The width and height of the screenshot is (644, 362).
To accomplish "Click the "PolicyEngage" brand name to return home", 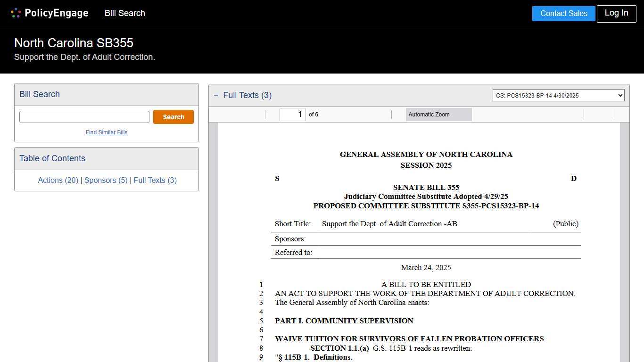I will coord(56,13).
